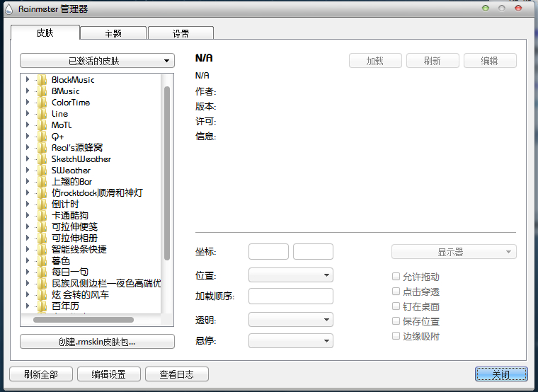The image size is (538, 392).
Task: Click the green window button
Action: pyautogui.click(x=486, y=8)
